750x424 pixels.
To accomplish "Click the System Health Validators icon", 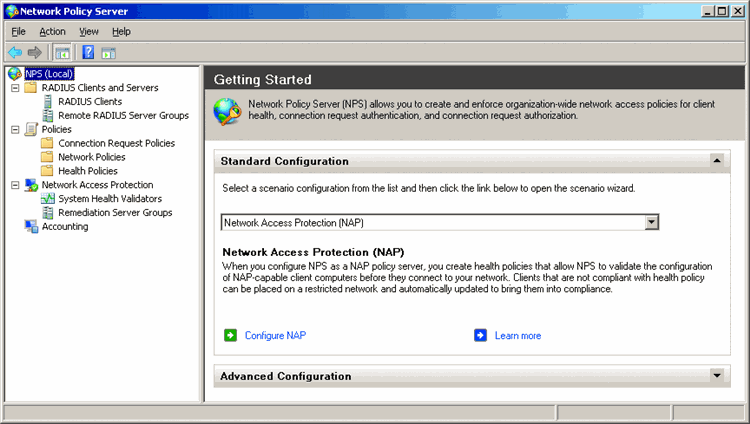I will pyautogui.click(x=47, y=199).
